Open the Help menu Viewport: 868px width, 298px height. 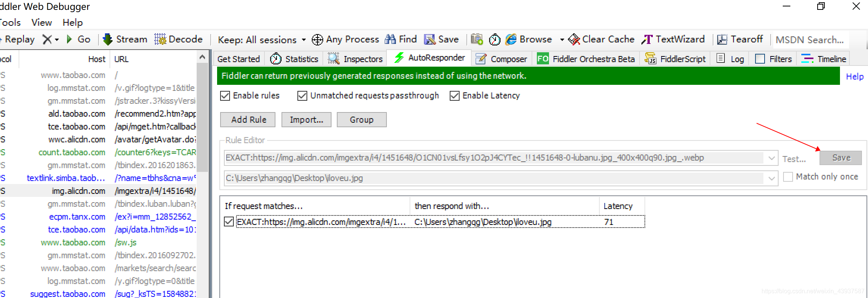tap(72, 23)
